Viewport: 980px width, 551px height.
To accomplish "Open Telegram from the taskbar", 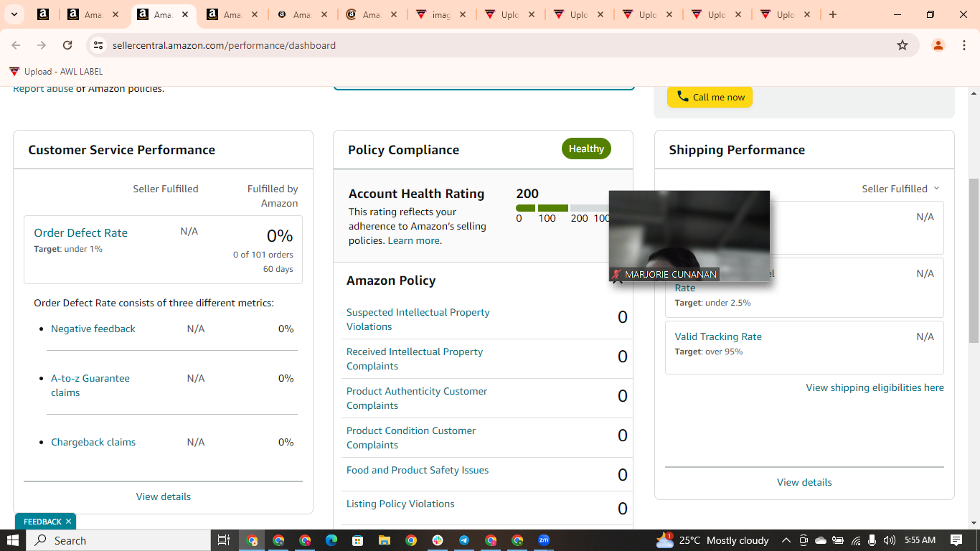I will pos(464,540).
